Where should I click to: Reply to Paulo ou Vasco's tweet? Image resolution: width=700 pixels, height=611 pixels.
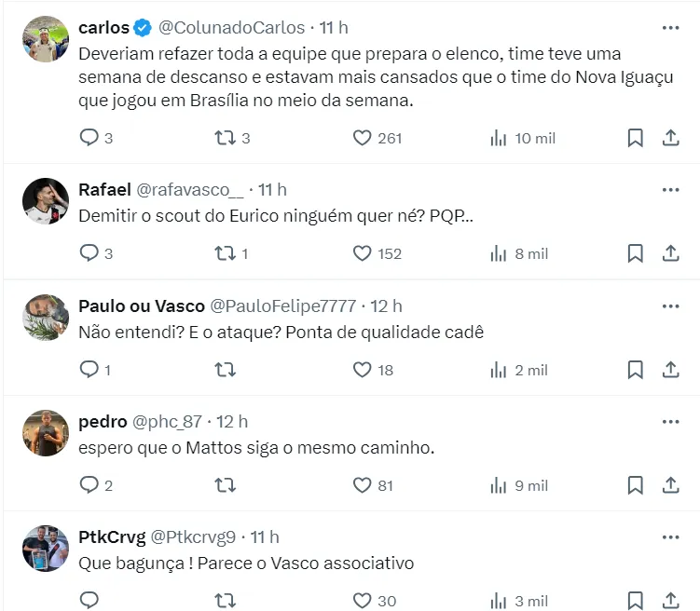click(89, 370)
